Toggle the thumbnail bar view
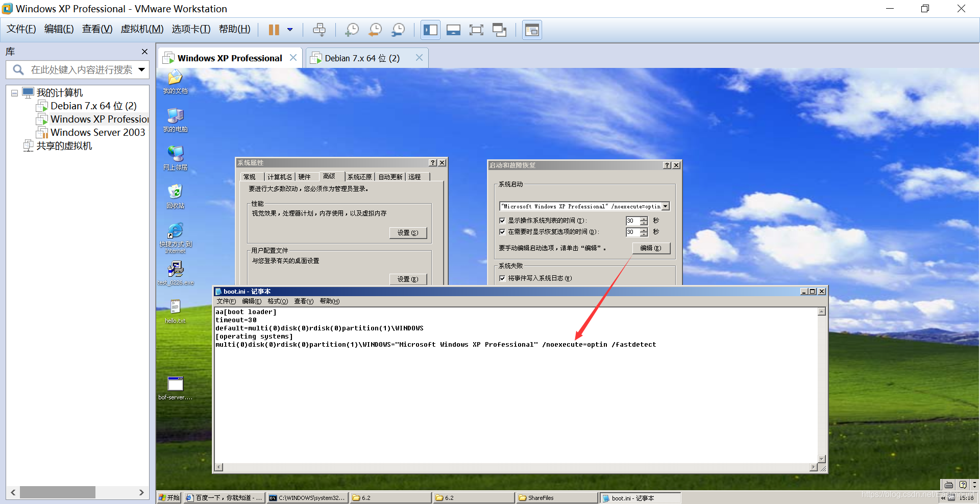Screen dimensions: 980x504 point(453,30)
